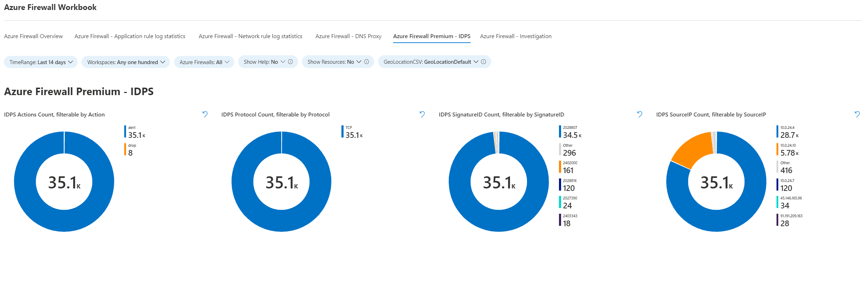Click the info icon beside Show Resources
The image size is (868, 296).
tap(366, 62)
